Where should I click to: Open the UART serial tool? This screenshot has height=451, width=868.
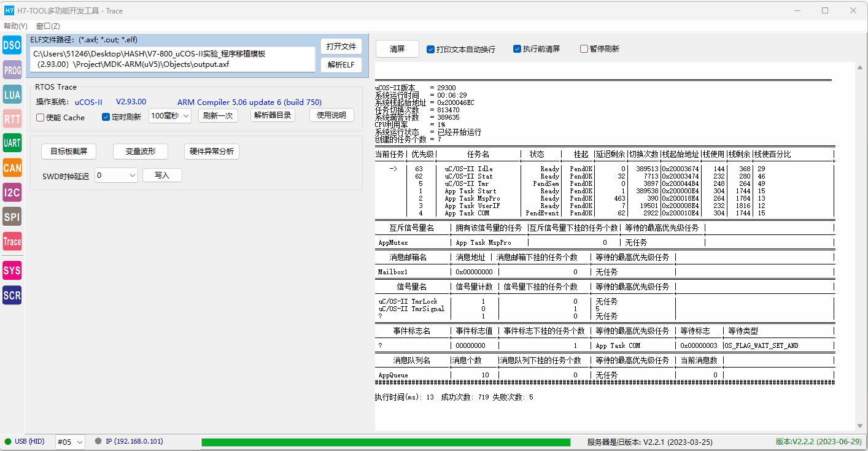[12, 143]
